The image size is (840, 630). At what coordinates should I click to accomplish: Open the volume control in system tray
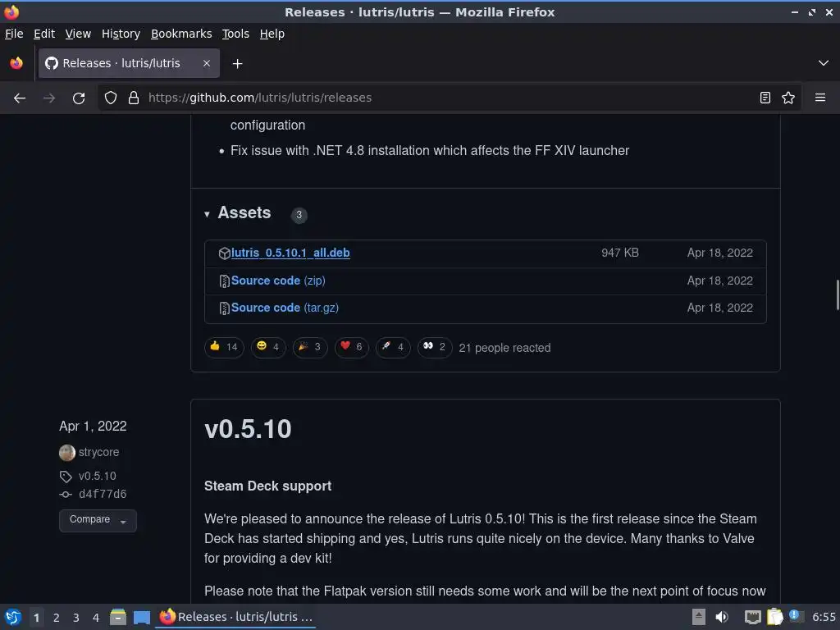(722, 617)
